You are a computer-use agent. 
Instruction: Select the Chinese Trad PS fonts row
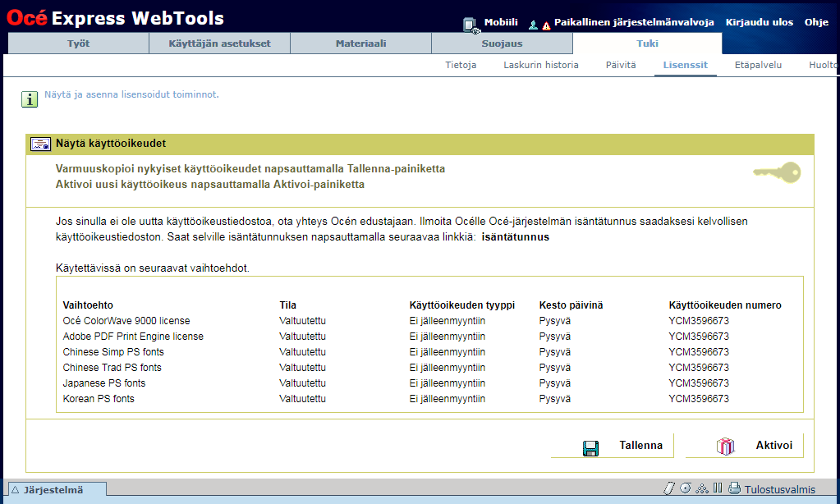429,368
